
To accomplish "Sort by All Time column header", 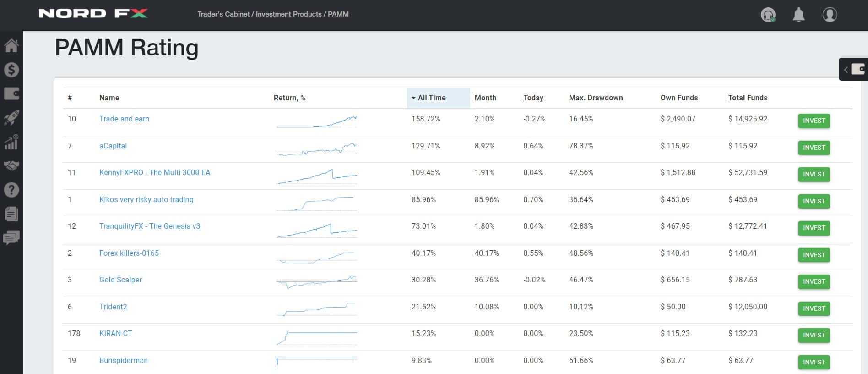I will [429, 98].
